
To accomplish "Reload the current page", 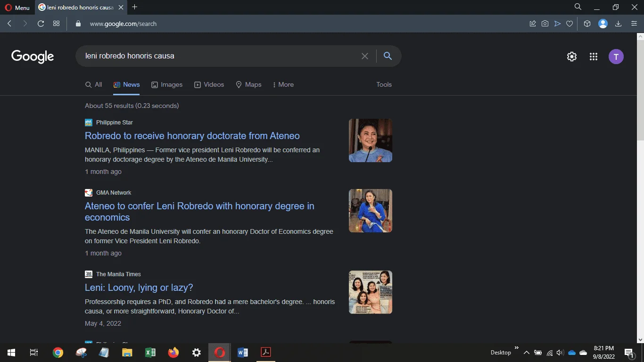I will click(x=41, y=24).
